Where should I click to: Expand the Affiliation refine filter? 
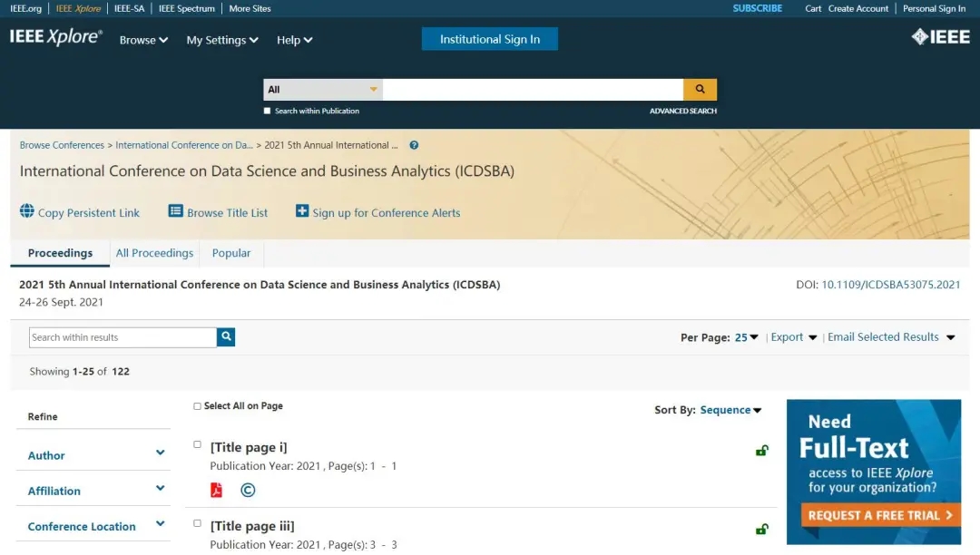click(x=93, y=491)
